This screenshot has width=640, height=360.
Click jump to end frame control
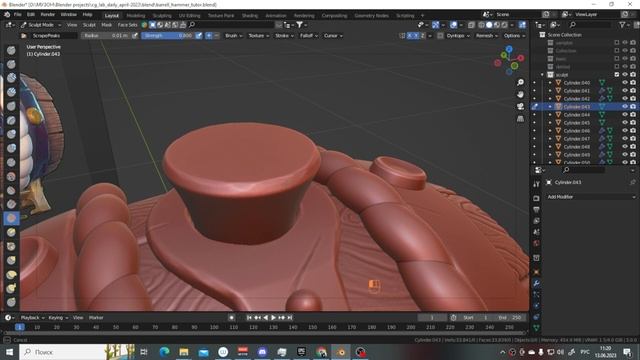pos(290,318)
